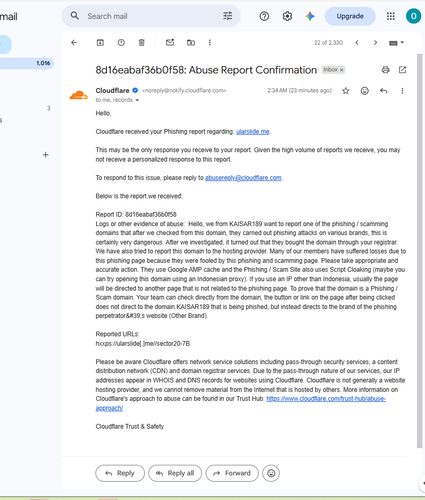
Task: Click inside the Search mail field
Action: click(152, 16)
